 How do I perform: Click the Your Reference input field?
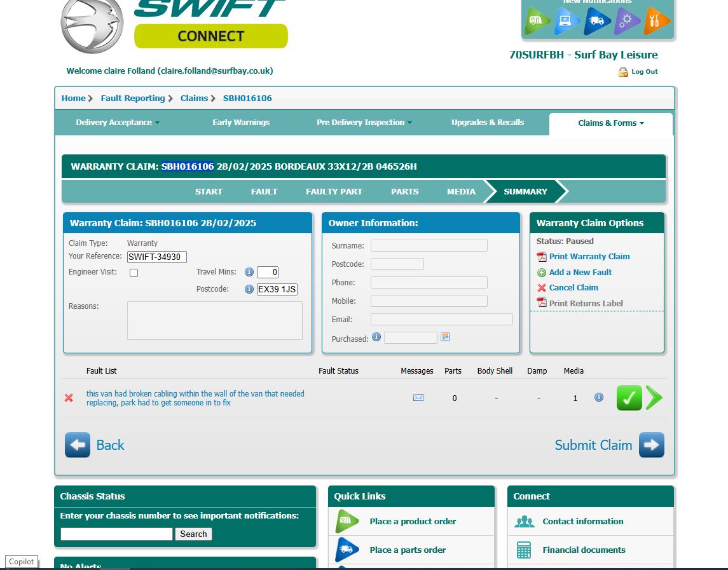tap(157, 257)
